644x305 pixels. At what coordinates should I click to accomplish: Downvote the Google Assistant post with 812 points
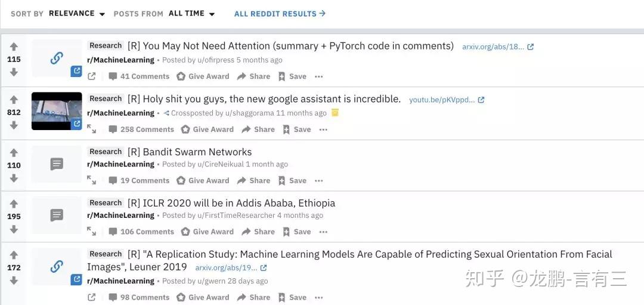(x=14, y=125)
